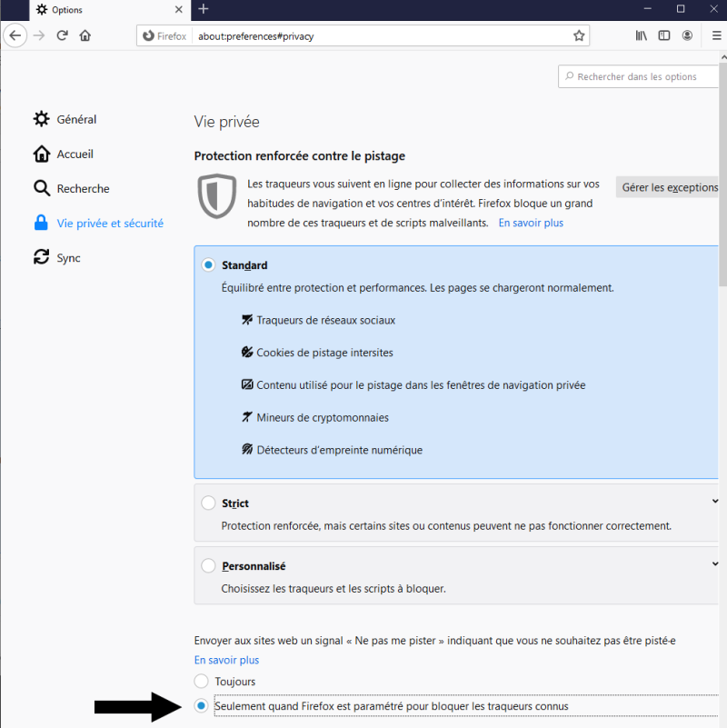Click the forward navigation arrow
Image resolution: width=727 pixels, height=728 pixels.
(39, 35)
